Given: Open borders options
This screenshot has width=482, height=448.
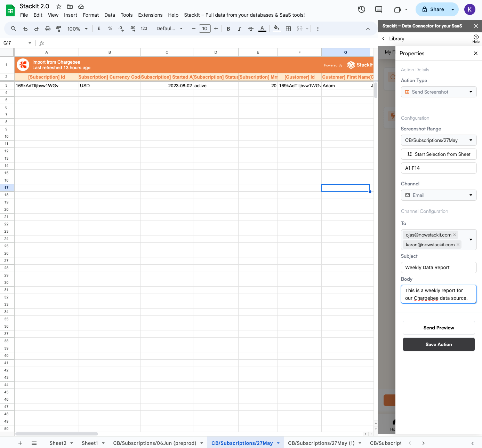Looking at the screenshot, I should click(288, 29).
